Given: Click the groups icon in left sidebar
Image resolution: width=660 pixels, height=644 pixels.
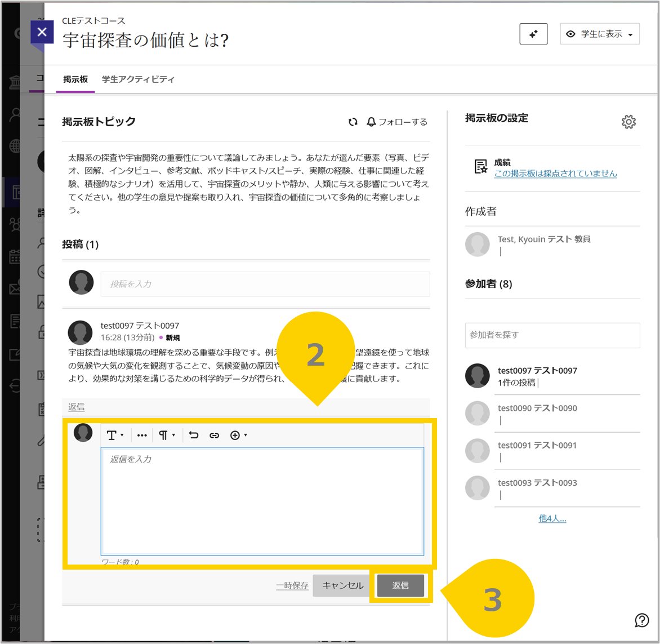Looking at the screenshot, I should tap(15, 224).
